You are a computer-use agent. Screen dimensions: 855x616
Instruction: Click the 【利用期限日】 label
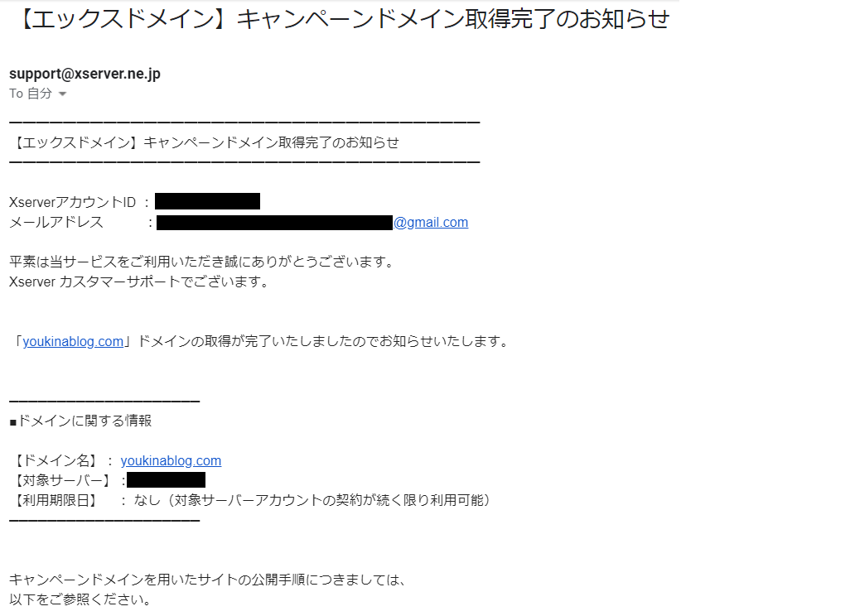click(54, 500)
